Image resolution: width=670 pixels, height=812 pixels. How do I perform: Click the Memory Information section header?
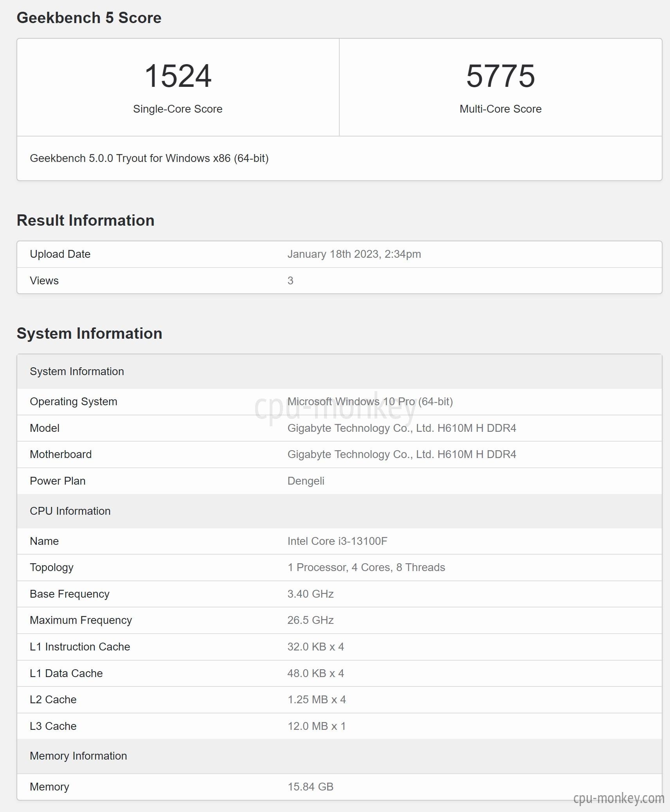[x=339, y=756]
